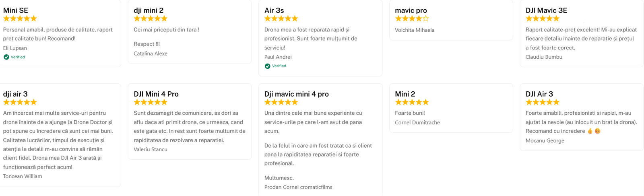Click the star rating of Mini SE review
The width and height of the screenshot is (644, 196).
coord(20,19)
